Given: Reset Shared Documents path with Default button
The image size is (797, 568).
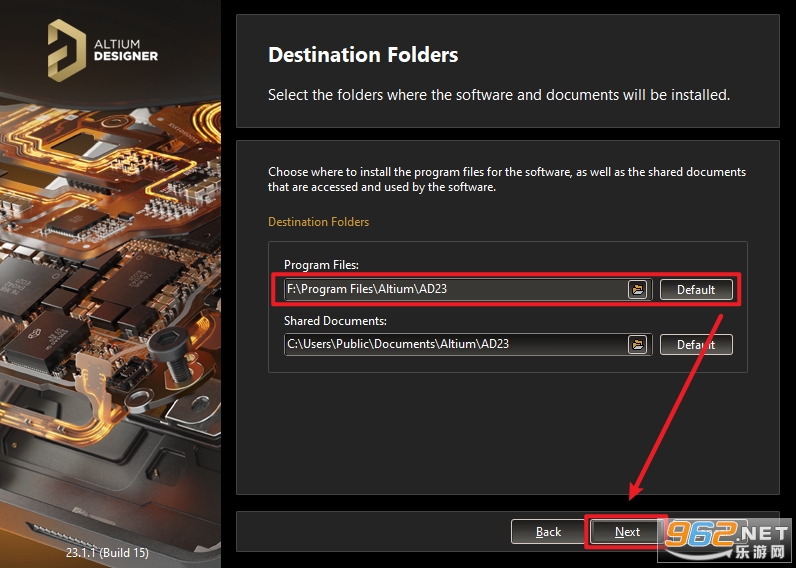Looking at the screenshot, I should [x=696, y=344].
